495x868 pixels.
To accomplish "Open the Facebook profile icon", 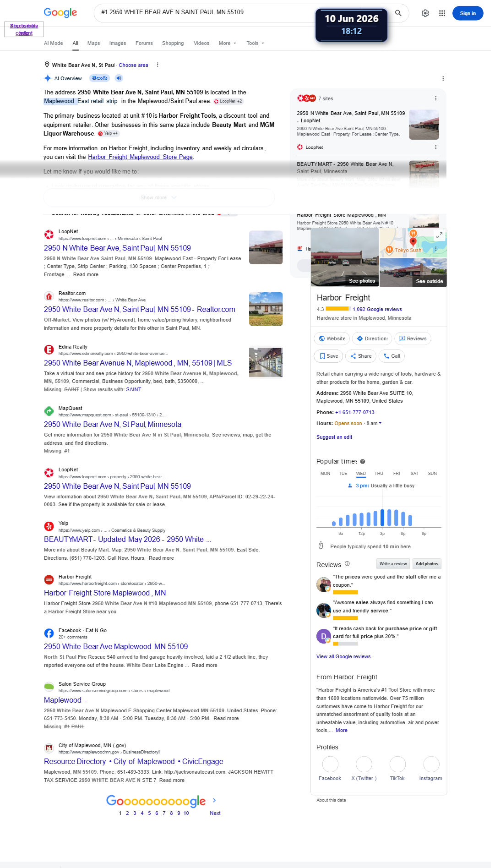I will pos(330,764).
